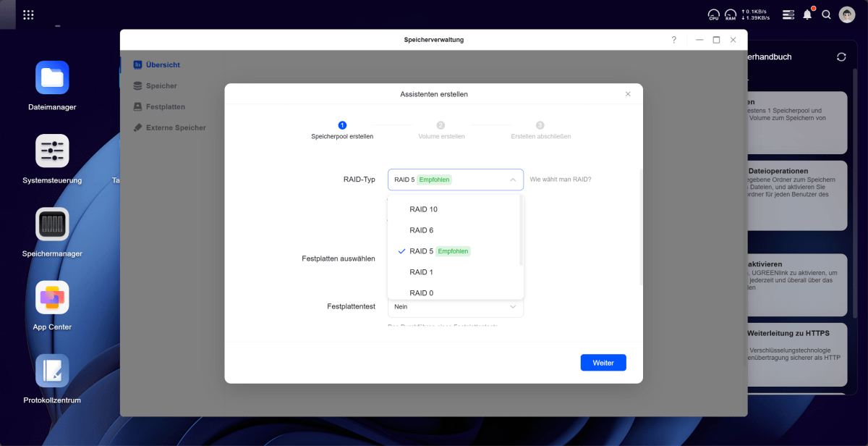
Task: Open help in the Speicherverwaltung title bar
Action: [674, 40]
